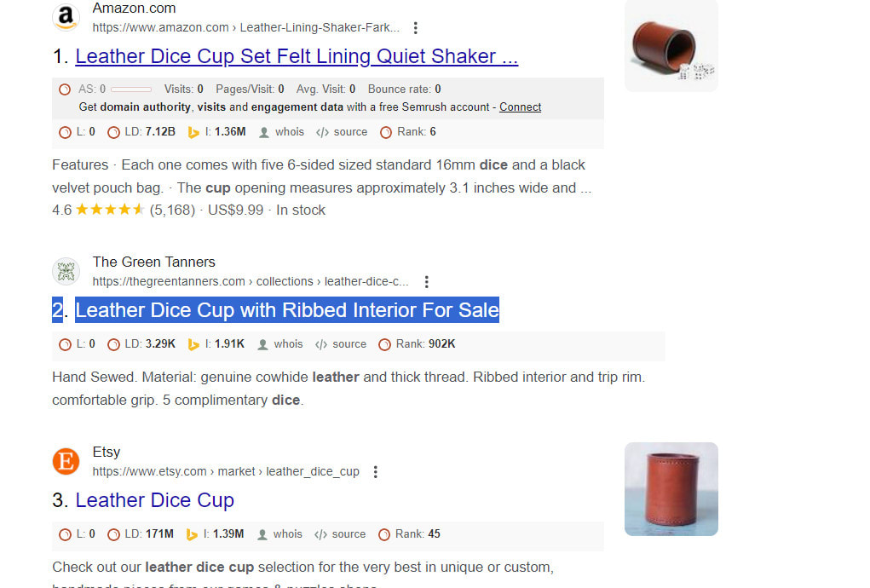Click the AS authority score bar
The width and height of the screenshot is (870, 588).
131,89
